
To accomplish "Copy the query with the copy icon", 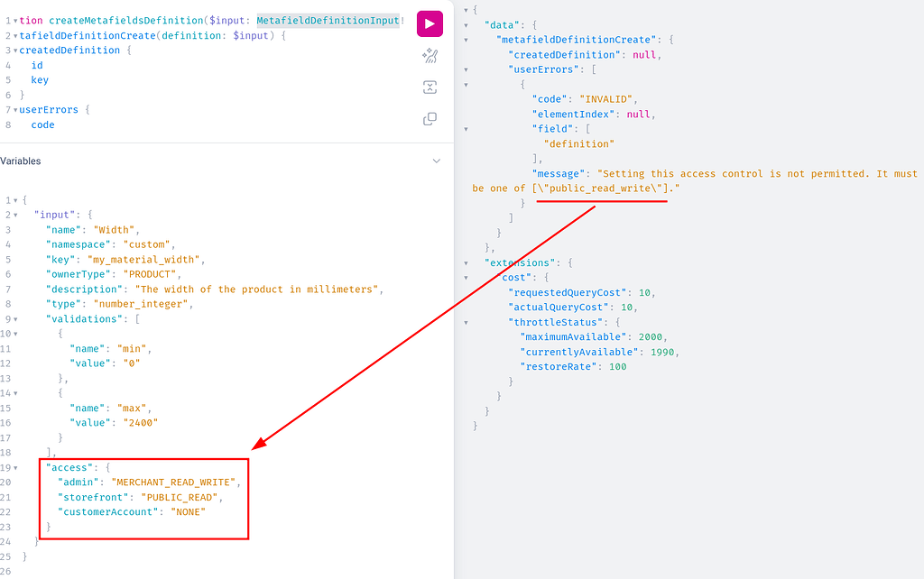I will (x=430, y=118).
